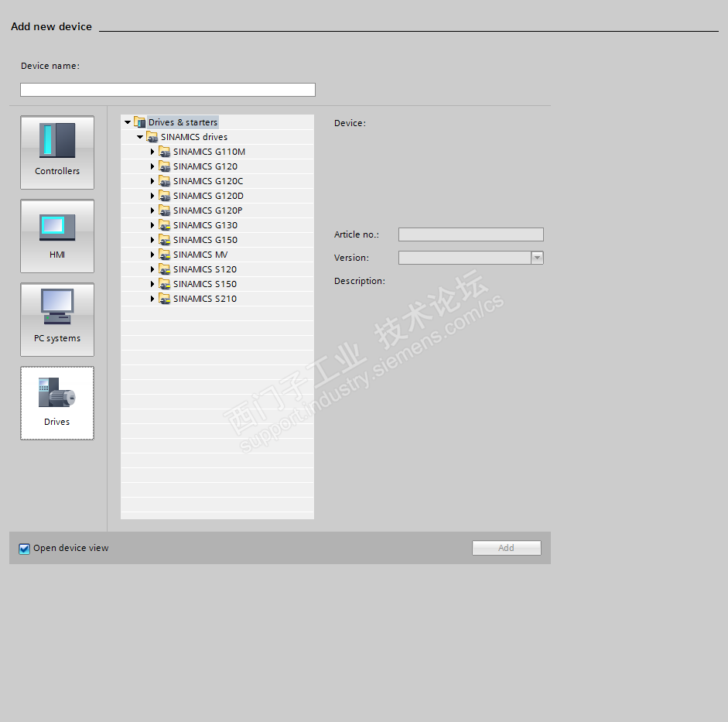
Task: Select the 'SINAMICS S210' row text
Action: [x=205, y=299]
